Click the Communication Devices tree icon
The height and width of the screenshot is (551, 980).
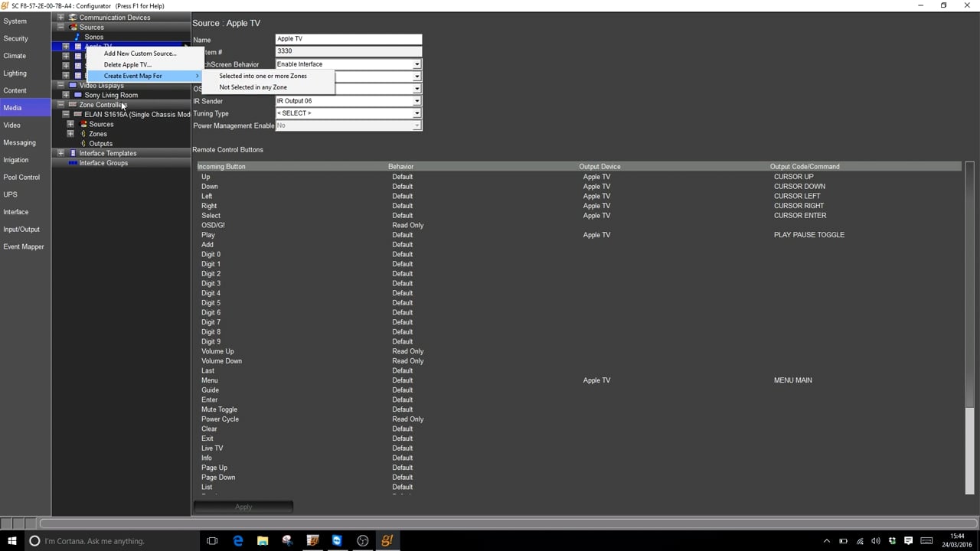pos(73,18)
